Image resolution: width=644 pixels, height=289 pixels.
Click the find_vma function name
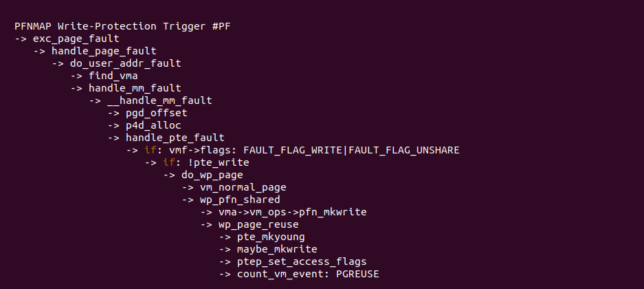point(113,76)
